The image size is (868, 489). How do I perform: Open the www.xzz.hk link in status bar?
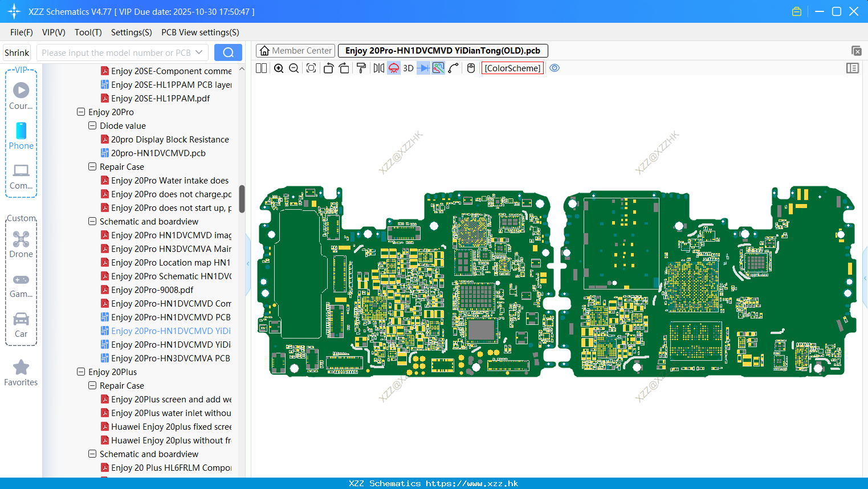click(x=472, y=483)
